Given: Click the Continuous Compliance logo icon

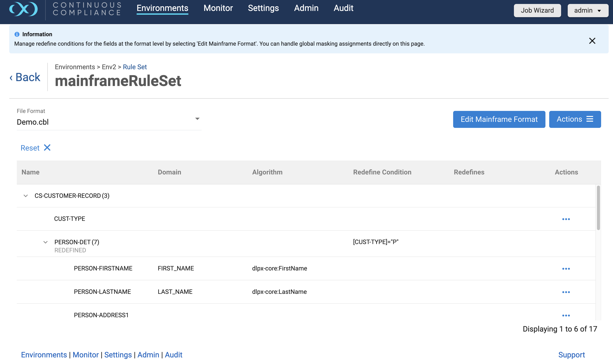Looking at the screenshot, I should pos(23,9).
